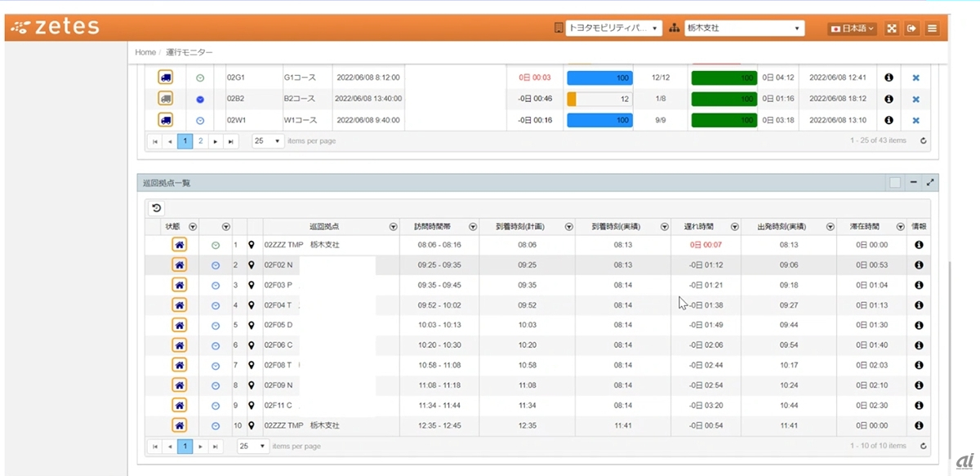Click the B2コース progress bar showing 12

coord(600,100)
